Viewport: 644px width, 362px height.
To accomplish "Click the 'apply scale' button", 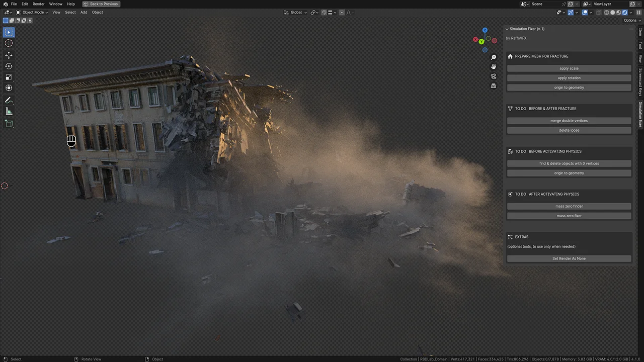I will [x=569, y=68].
